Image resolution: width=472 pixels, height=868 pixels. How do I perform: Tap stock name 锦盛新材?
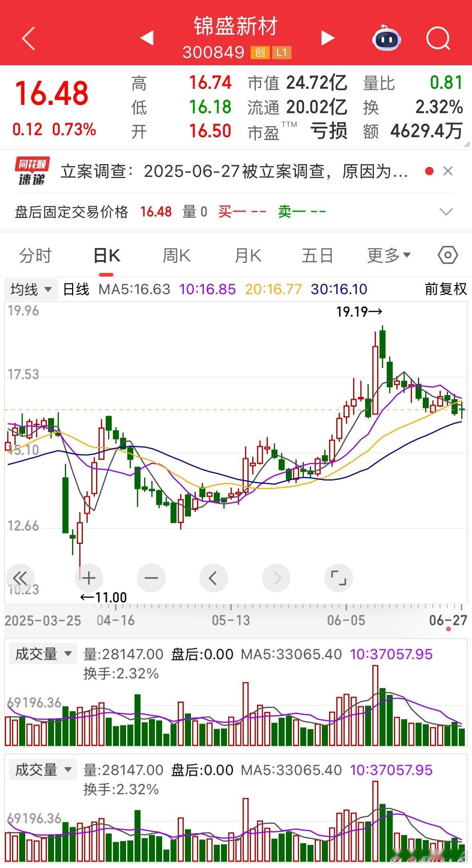point(236,26)
